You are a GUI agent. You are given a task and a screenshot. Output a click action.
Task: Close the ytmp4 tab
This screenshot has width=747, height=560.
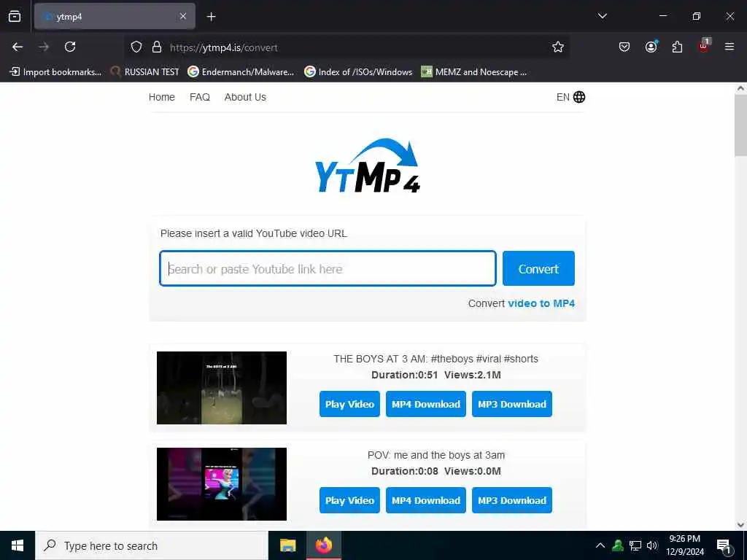(183, 17)
